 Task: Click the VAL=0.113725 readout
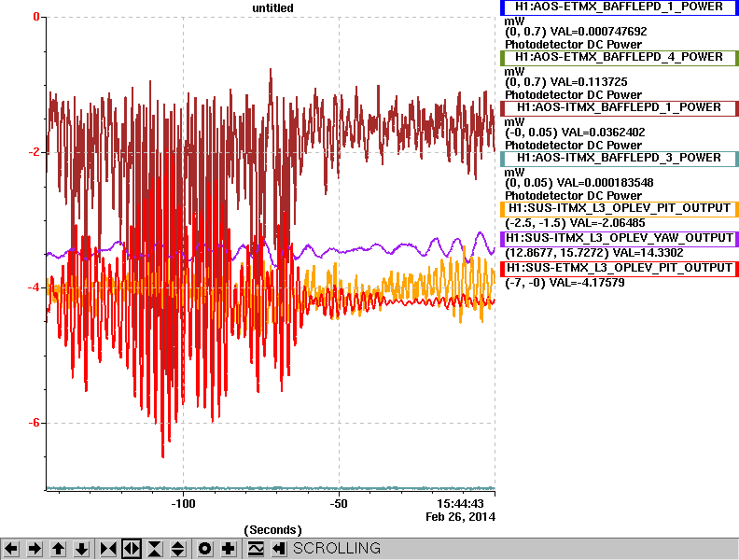[589, 82]
